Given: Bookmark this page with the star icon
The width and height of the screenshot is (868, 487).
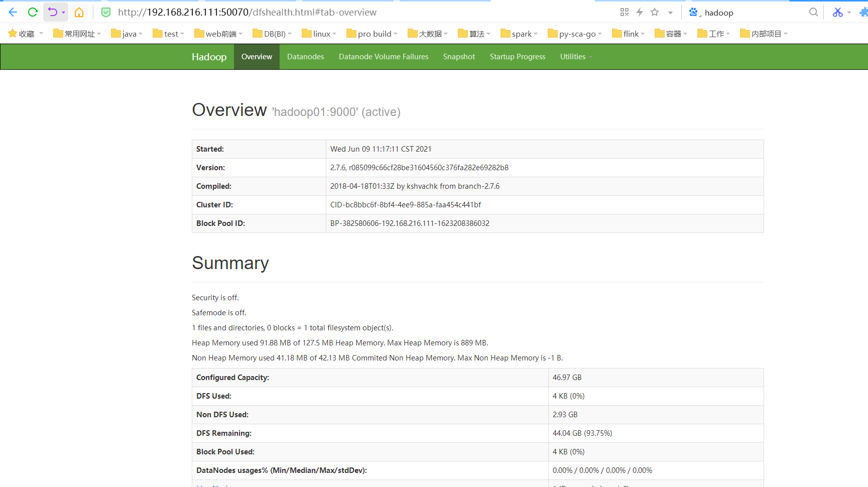Looking at the screenshot, I should [x=655, y=12].
